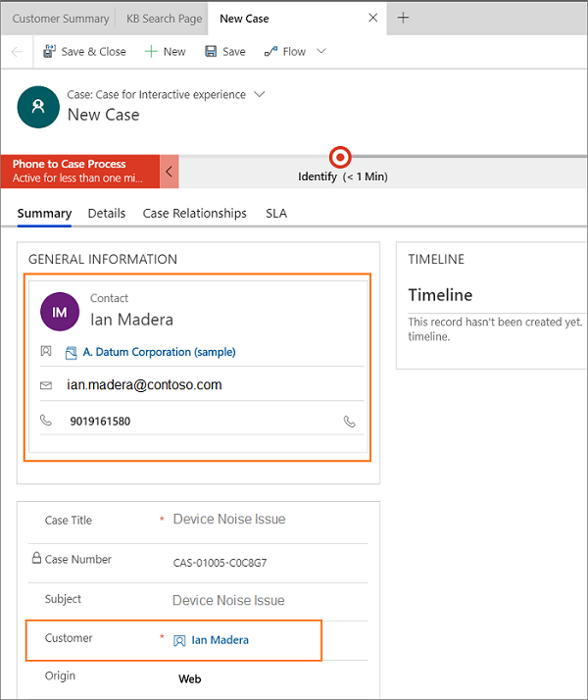Viewport: 588px width, 700px height.
Task: Close the New Case tab
Action: coord(373,18)
